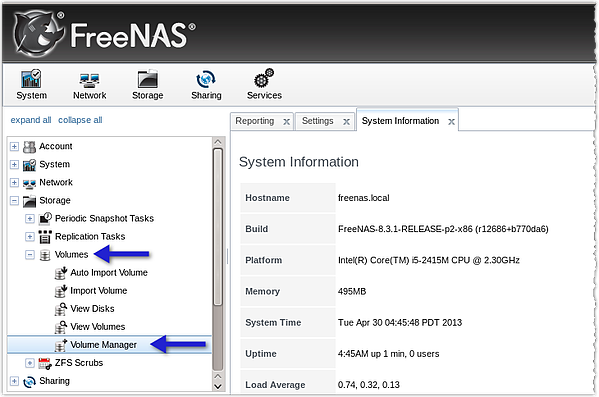Click the ZFS Scrubs calendar icon

[45, 363]
